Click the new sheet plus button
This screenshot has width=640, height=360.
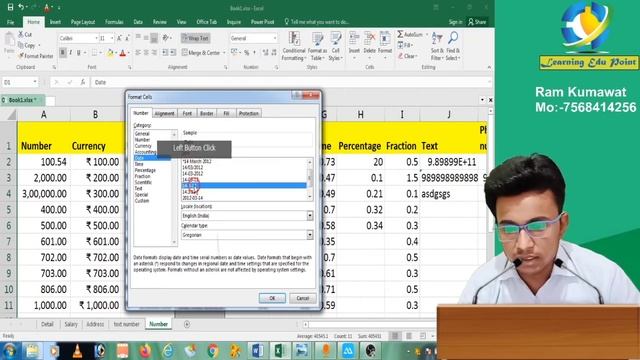click(187, 324)
